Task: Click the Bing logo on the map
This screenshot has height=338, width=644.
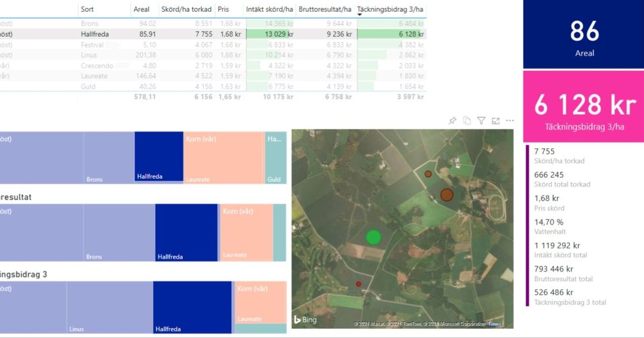Action: (x=305, y=320)
